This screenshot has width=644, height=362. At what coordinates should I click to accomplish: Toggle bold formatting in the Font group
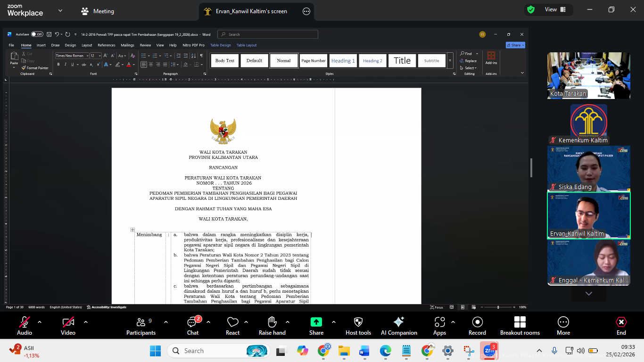pyautogui.click(x=58, y=64)
